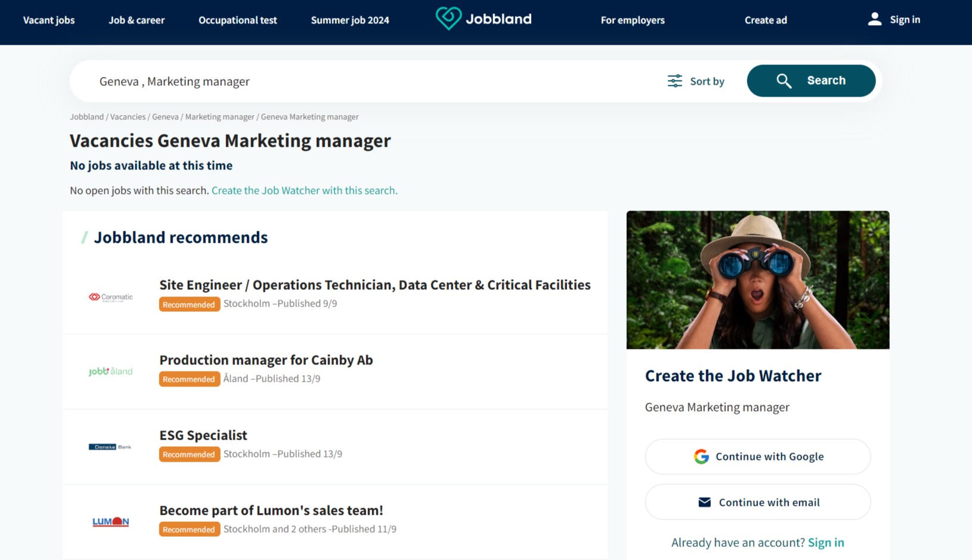Click the Google logo icon

pyautogui.click(x=701, y=457)
